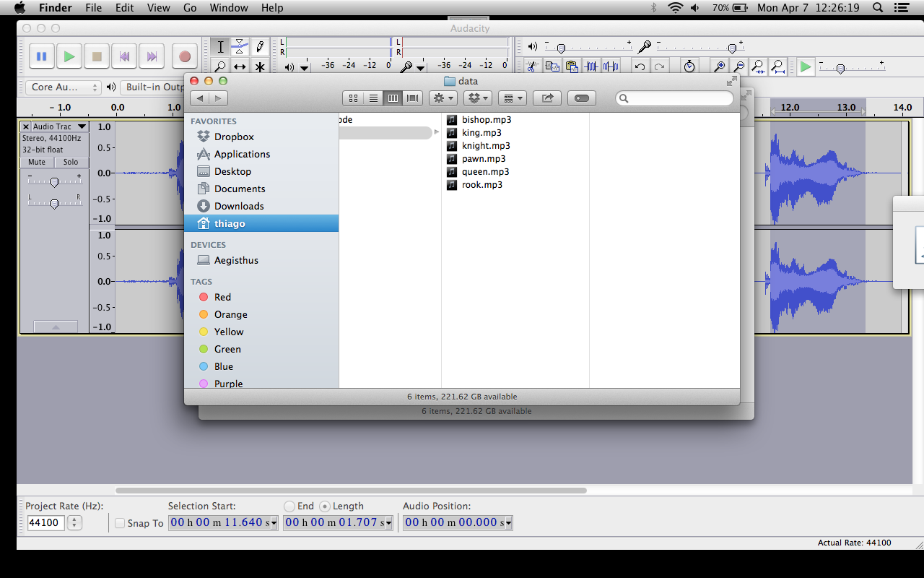Click Fit Project zoom icon
The image size is (924, 578).
[x=777, y=66]
